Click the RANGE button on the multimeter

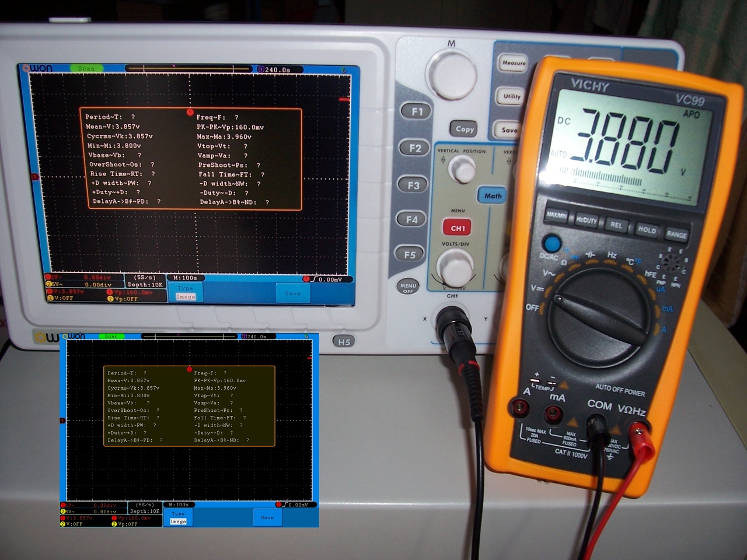pyautogui.click(x=676, y=235)
